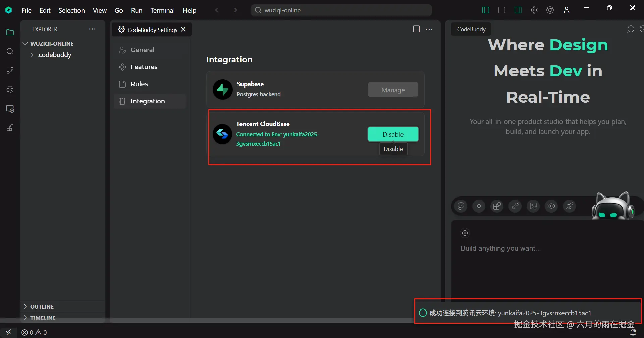Open the Run and Debug view
The width and height of the screenshot is (644, 338).
pos(10,90)
